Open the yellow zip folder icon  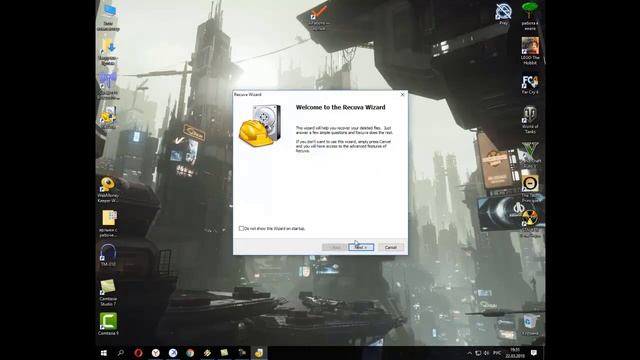click(x=109, y=223)
